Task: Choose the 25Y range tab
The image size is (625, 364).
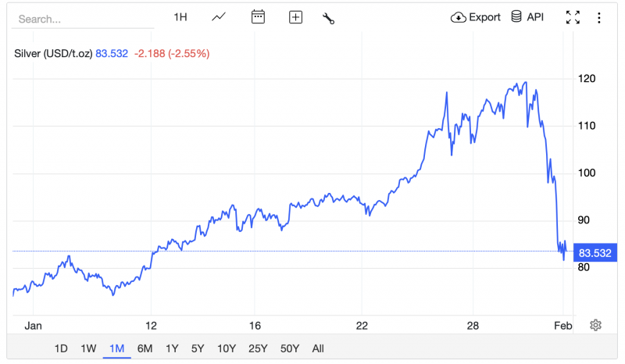Action: tap(256, 348)
